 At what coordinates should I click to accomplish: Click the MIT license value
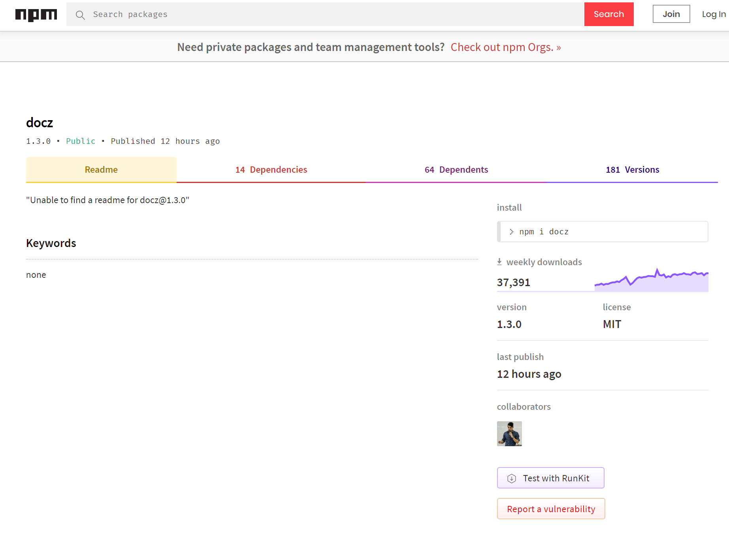click(612, 324)
